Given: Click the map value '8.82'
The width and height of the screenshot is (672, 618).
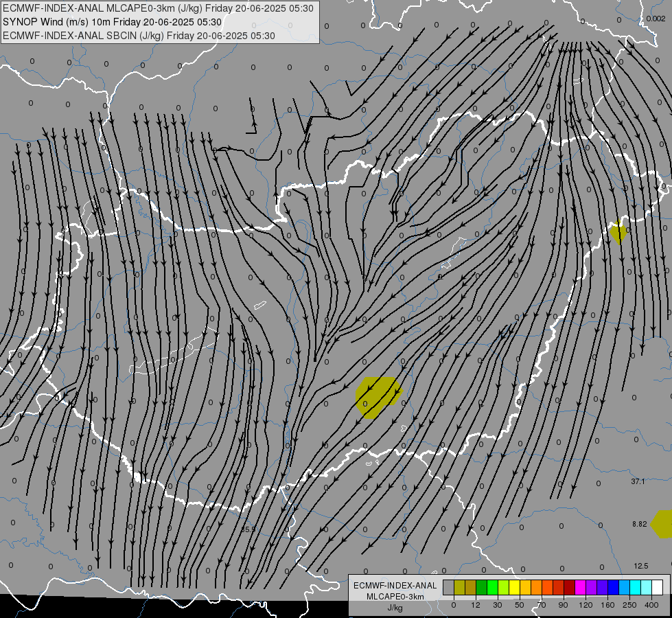Looking at the screenshot, I should pyautogui.click(x=640, y=524).
